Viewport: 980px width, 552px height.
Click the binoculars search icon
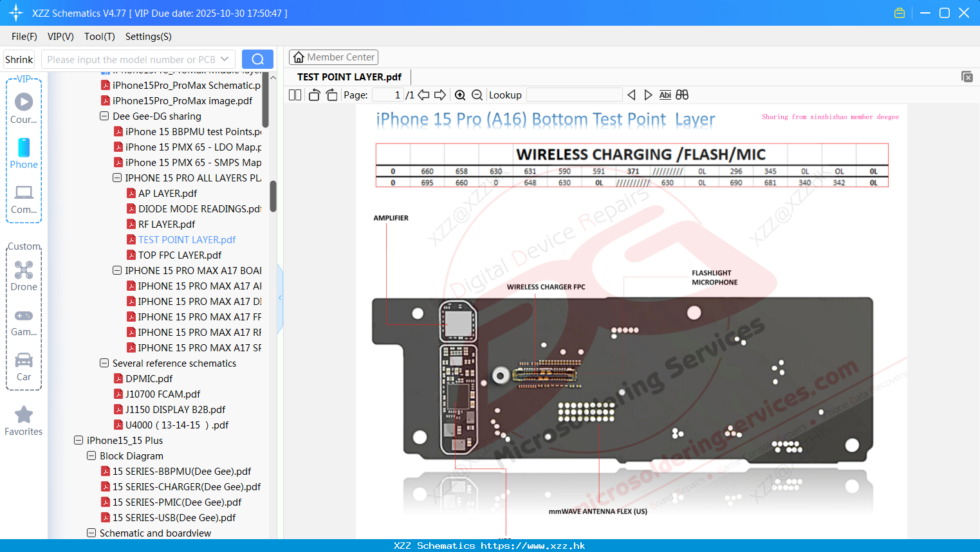(682, 95)
